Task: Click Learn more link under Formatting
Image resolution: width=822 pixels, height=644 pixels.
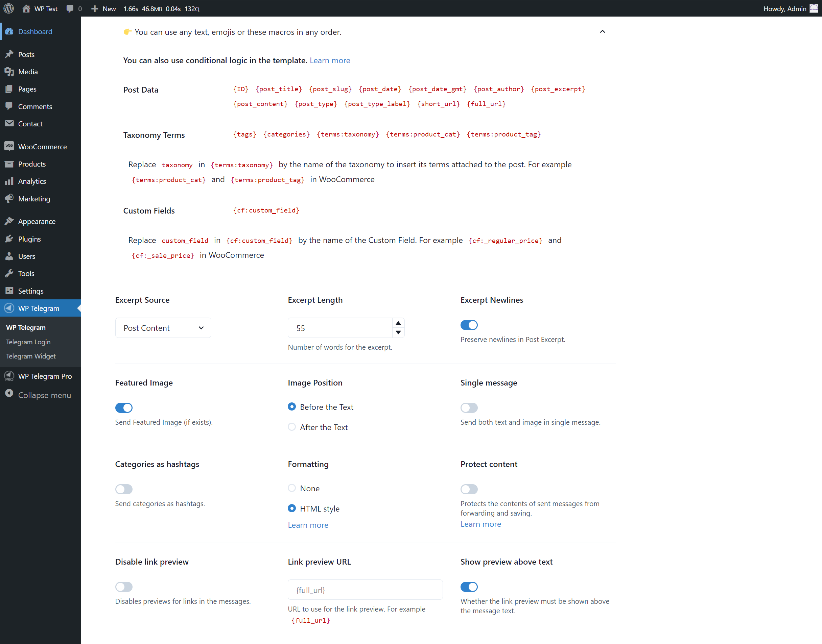Action: coord(308,525)
